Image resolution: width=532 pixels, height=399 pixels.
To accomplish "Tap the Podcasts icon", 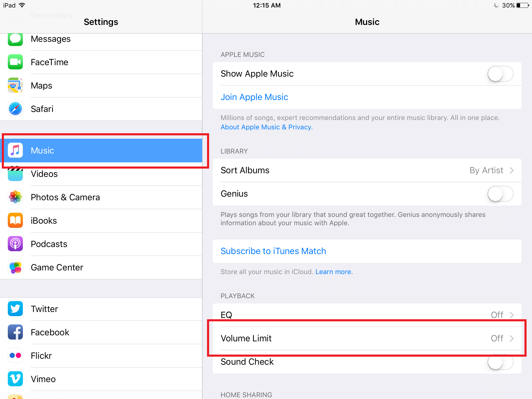I will tap(15, 244).
